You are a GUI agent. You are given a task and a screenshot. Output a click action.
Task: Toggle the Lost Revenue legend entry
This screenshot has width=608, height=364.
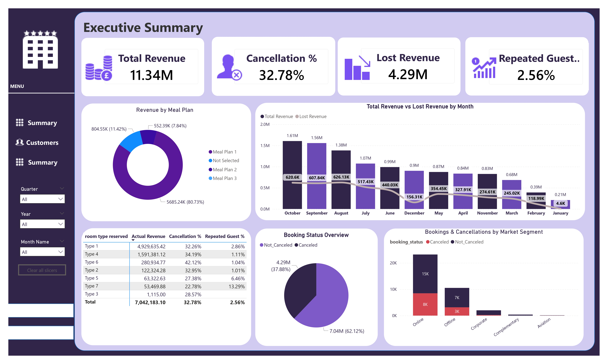[x=311, y=116]
